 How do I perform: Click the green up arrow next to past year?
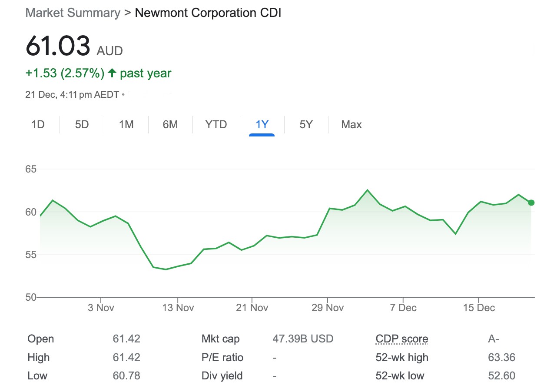point(112,73)
